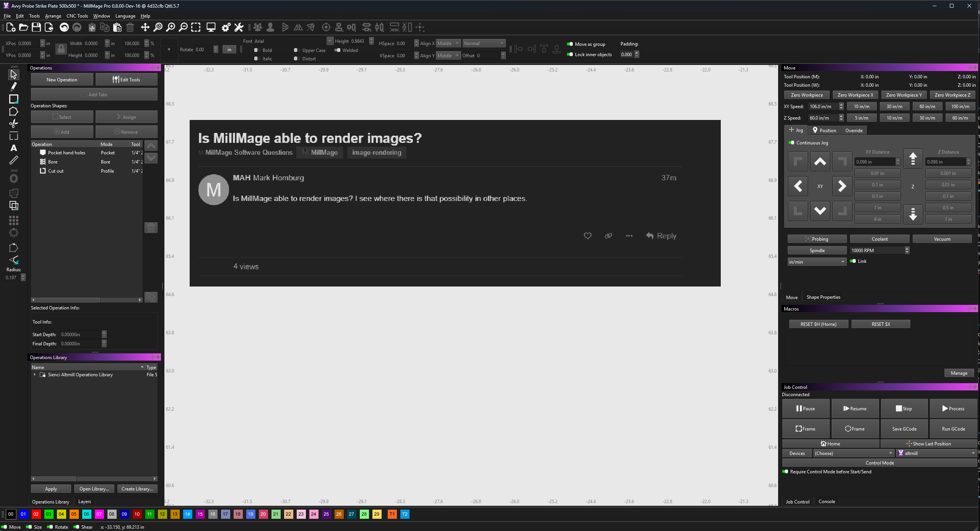Screen dimensions: 980x531
Task: Click the Paste icon in the toolbar
Action: 117,27
